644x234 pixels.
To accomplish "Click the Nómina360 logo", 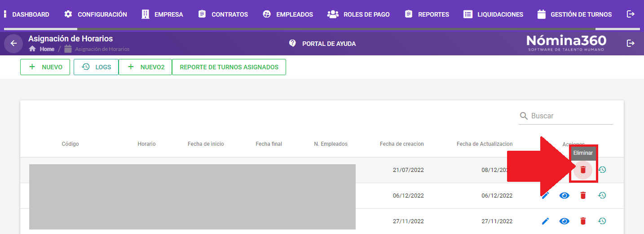I will point(566,43).
